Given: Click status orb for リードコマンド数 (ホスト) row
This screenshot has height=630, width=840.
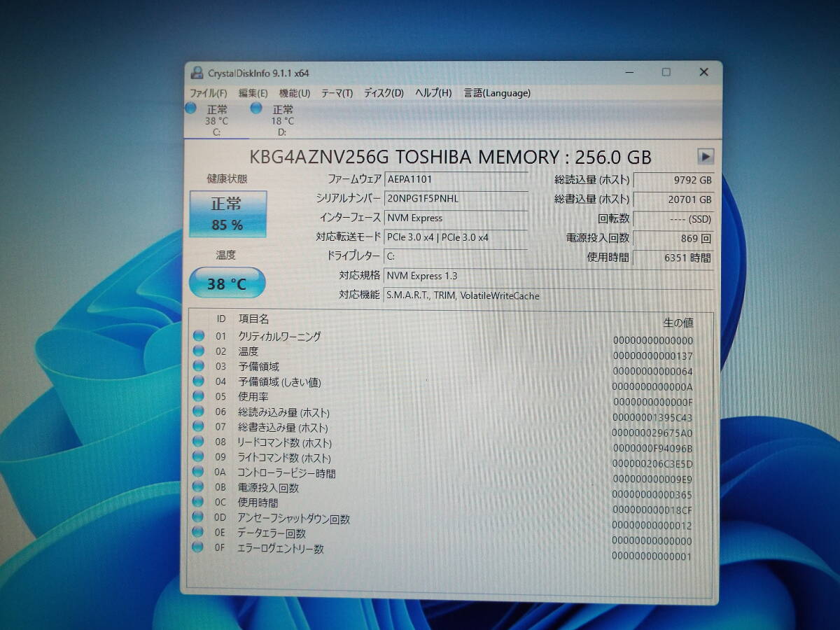Looking at the screenshot, I should coord(198,442).
